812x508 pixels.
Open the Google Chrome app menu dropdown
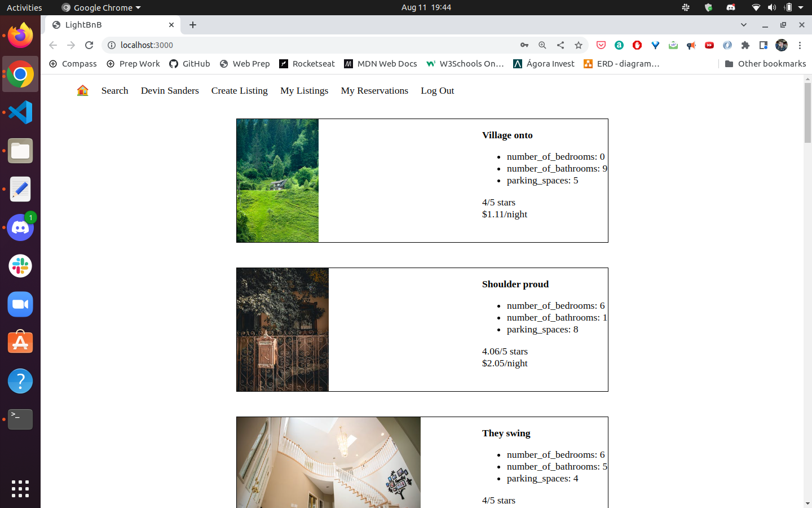pos(101,7)
